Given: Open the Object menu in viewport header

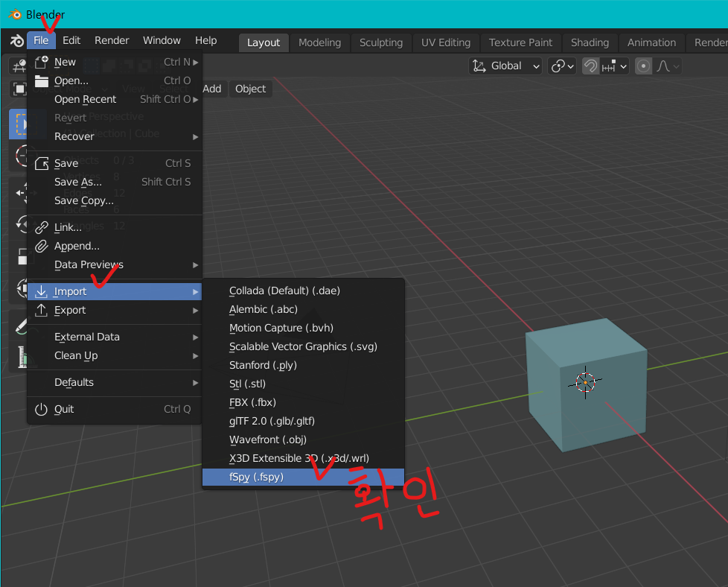Looking at the screenshot, I should click(x=250, y=89).
